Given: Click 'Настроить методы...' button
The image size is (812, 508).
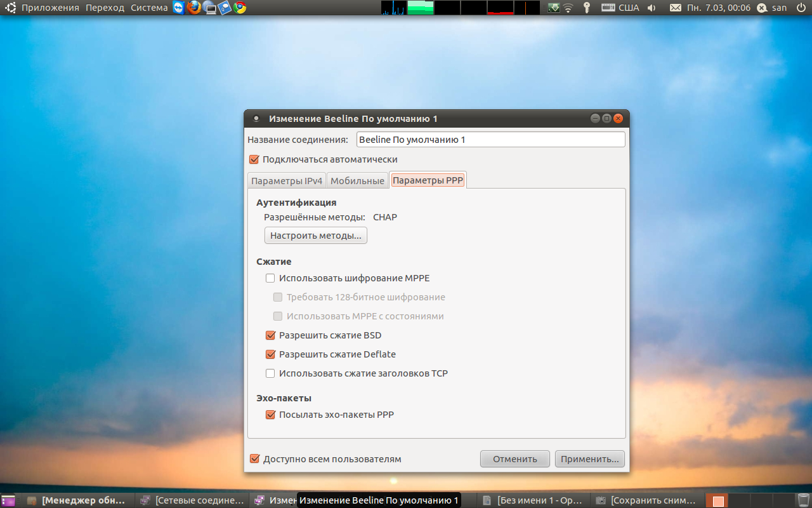Looking at the screenshot, I should click(x=316, y=236).
